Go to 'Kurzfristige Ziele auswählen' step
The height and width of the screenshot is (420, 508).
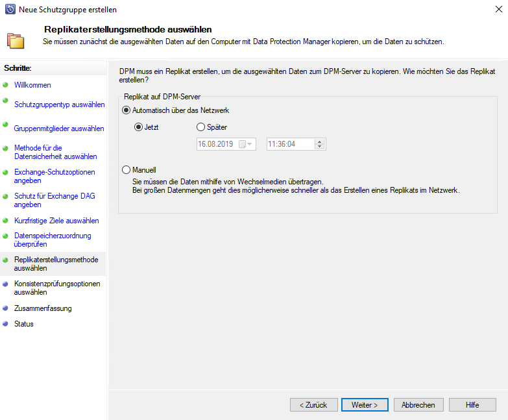point(56,221)
